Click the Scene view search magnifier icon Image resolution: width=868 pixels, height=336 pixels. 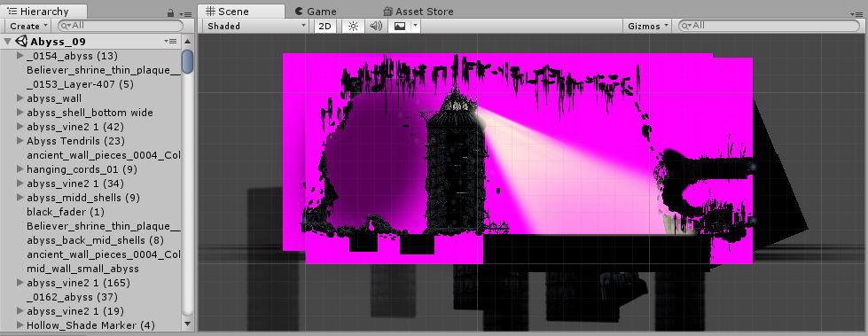pyautogui.click(x=686, y=26)
